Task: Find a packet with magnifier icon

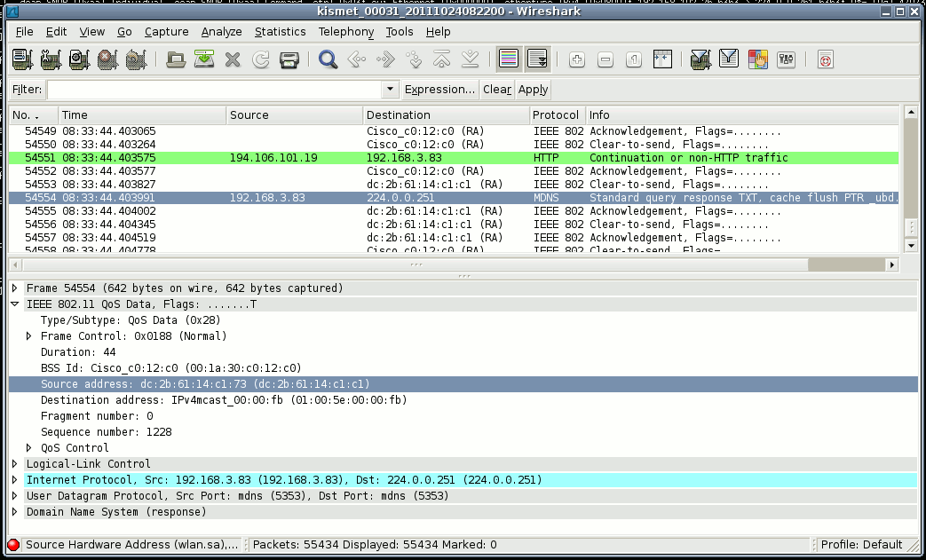Action: [x=328, y=59]
